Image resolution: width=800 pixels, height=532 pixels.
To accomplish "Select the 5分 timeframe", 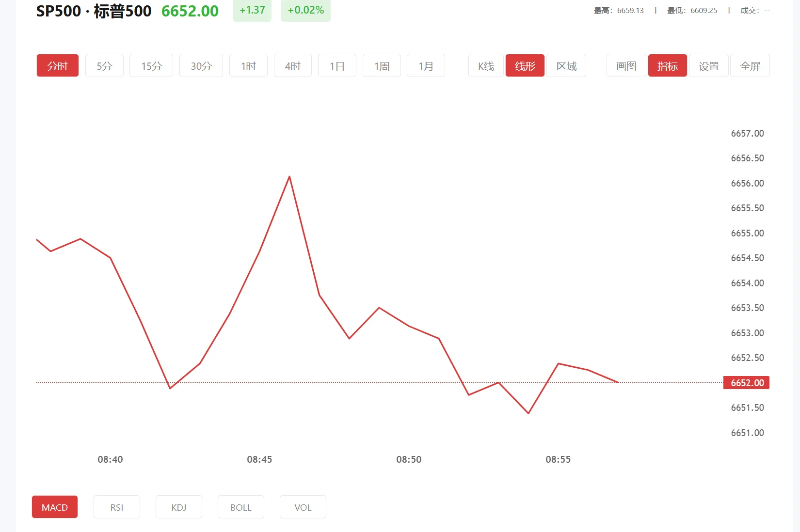I will pos(104,65).
